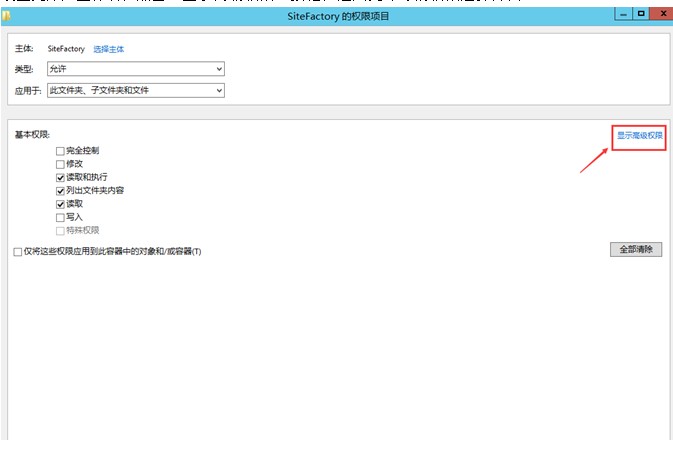Uncheck the 读取和执行 permission

point(60,177)
